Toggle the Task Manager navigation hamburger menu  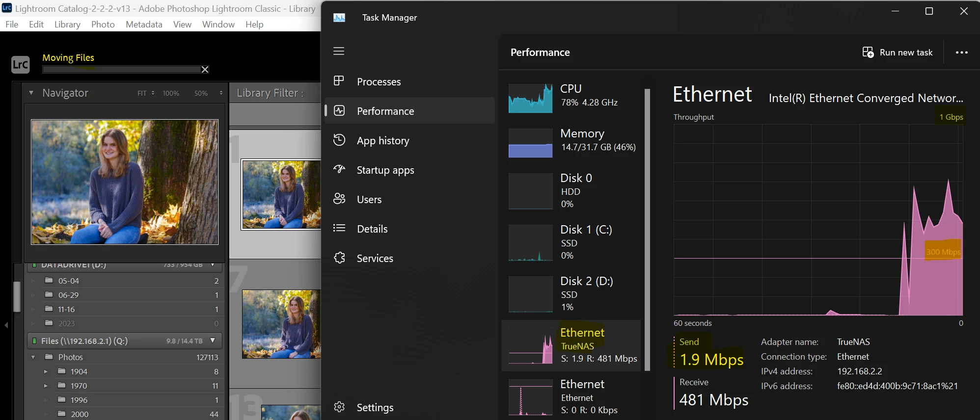click(x=339, y=51)
